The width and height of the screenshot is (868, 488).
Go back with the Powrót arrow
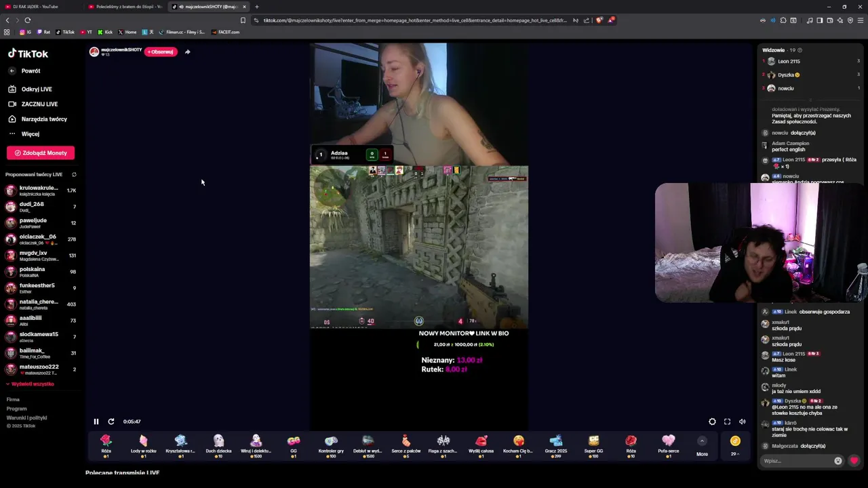point(12,70)
